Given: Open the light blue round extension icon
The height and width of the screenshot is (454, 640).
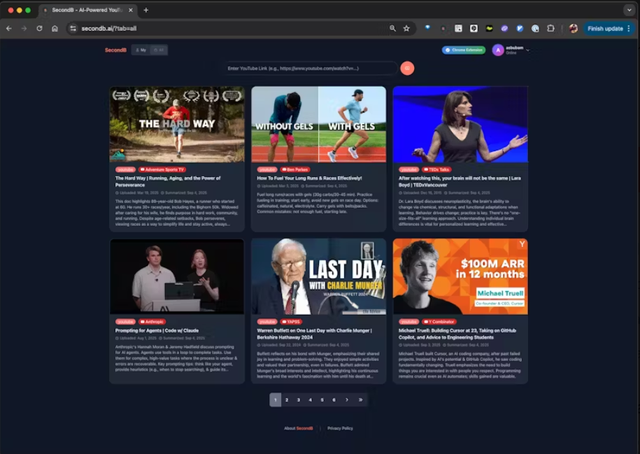Looking at the screenshot, I should (x=535, y=29).
